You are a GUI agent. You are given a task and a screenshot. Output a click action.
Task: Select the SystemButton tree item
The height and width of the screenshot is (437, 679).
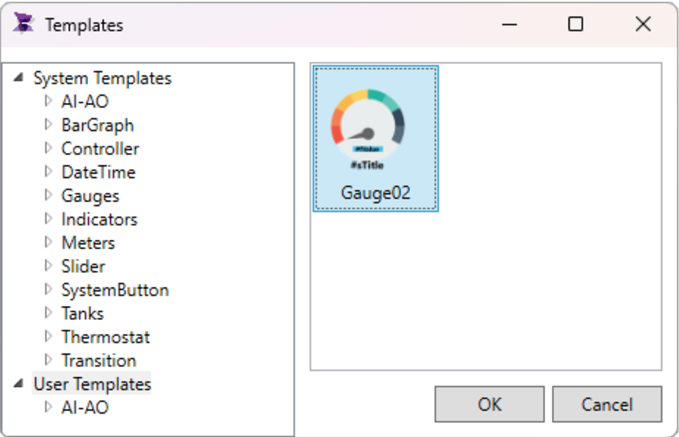115,290
